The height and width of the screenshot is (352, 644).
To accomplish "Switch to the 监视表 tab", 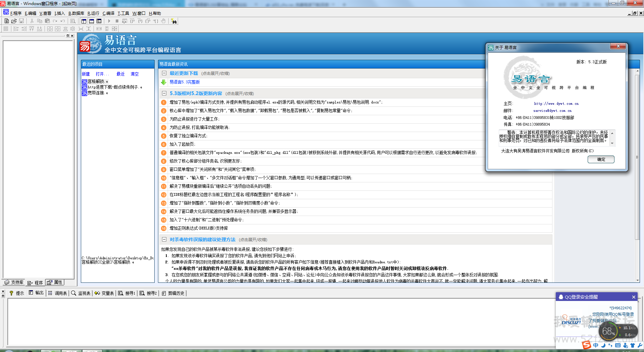I will point(81,293).
